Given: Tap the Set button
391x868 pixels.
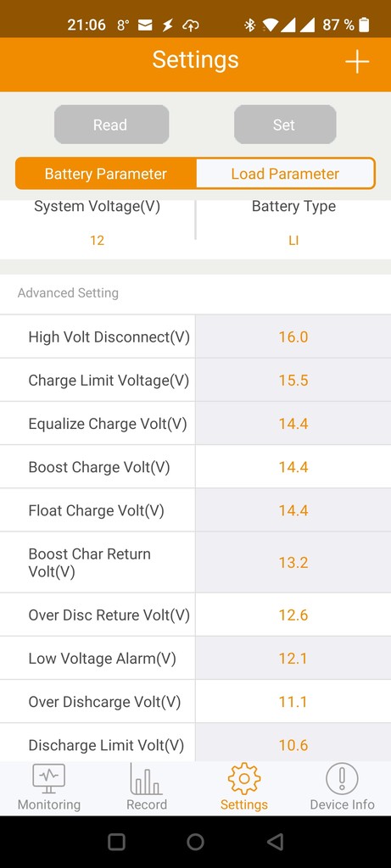Looking at the screenshot, I should click(285, 125).
